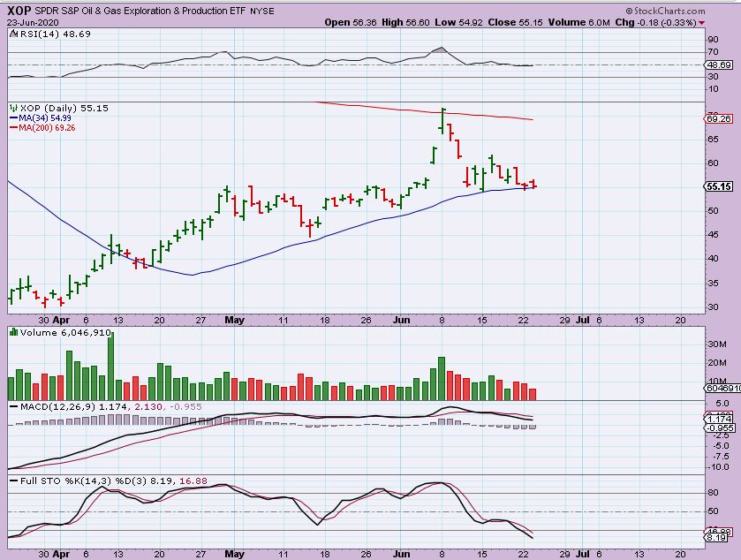Screen dimensions: 741x560
Task: Click the StockCharts.com watermark text
Action: [665, 11]
